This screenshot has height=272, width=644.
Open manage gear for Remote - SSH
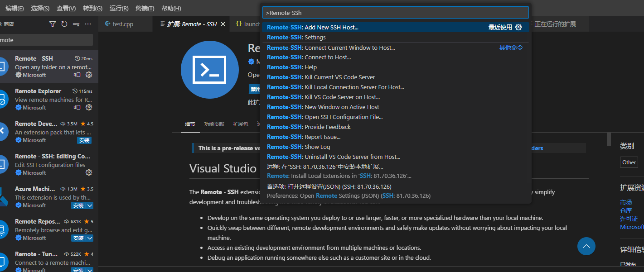(x=89, y=75)
